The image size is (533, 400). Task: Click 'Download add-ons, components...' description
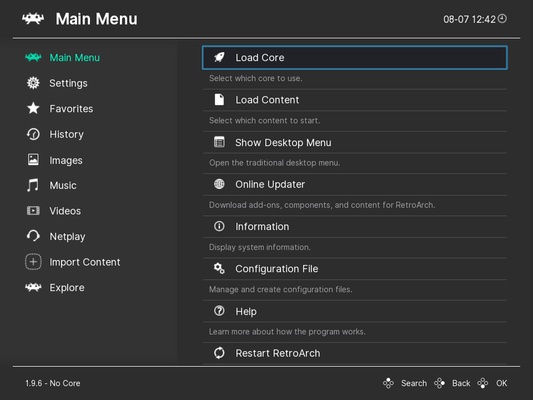coord(322,205)
